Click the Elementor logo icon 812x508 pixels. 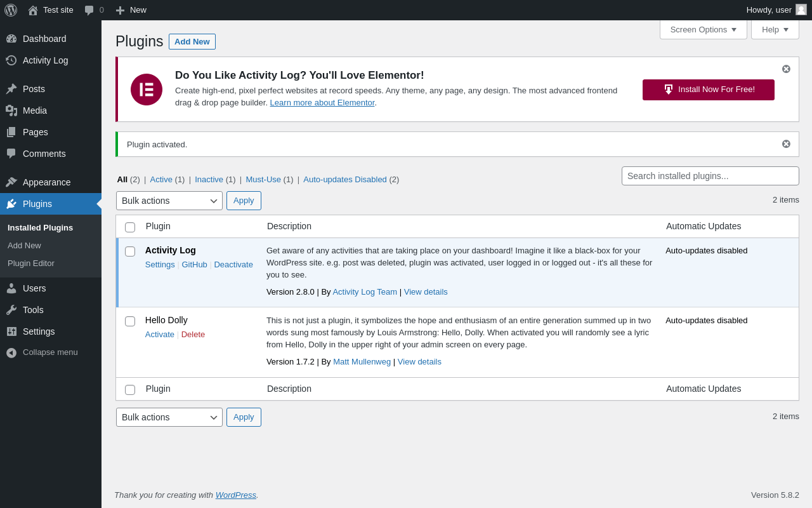(x=147, y=90)
